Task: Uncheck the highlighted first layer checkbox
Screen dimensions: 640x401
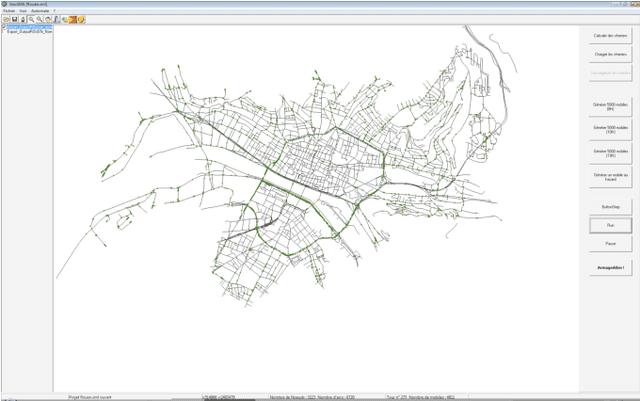Action: (x=4, y=27)
